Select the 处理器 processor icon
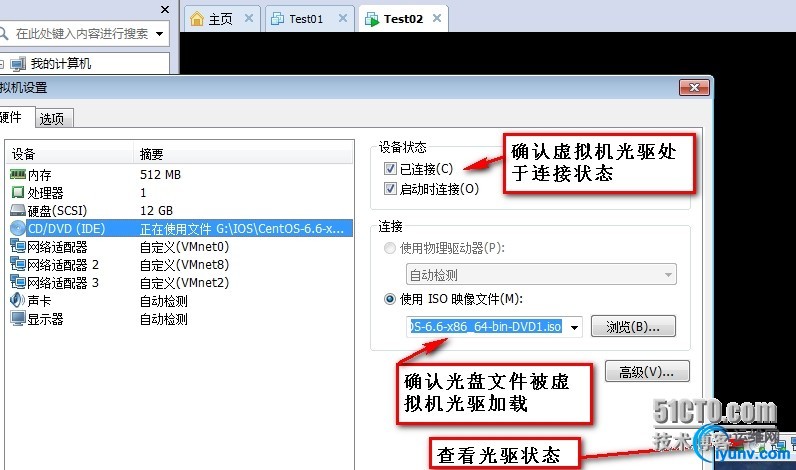 (x=18, y=192)
